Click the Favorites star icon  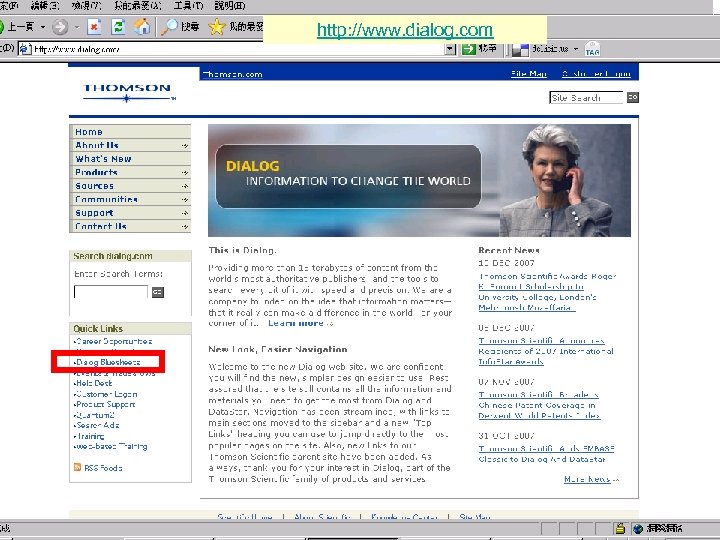(216, 27)
